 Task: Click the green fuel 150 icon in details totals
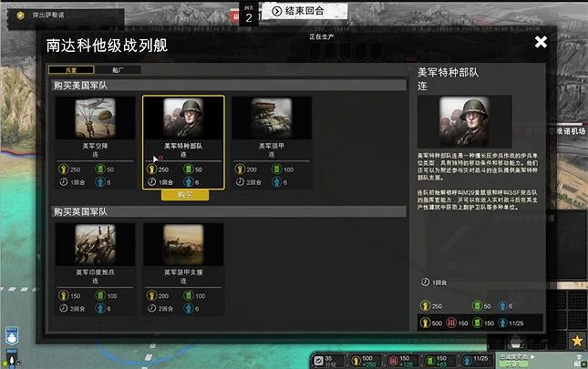pyautogui.click(x=477, y=323)
